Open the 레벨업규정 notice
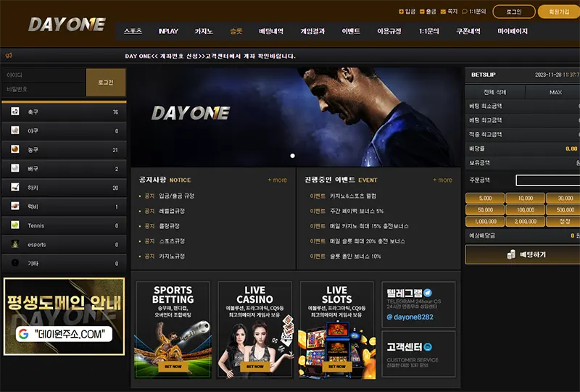This screenshot has width=580, height=392. tap(172, 211)
